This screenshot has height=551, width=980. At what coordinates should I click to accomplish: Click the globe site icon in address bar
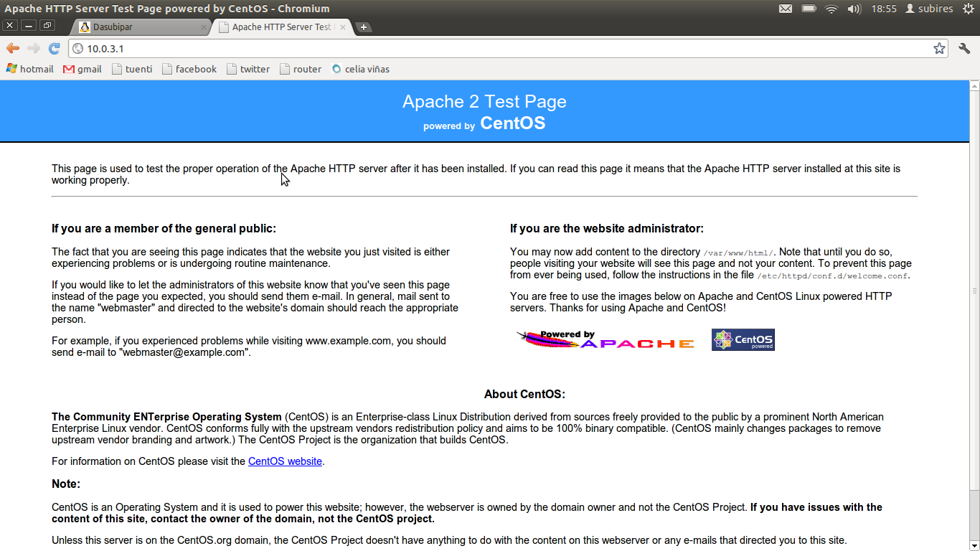(x=77, y=49)
